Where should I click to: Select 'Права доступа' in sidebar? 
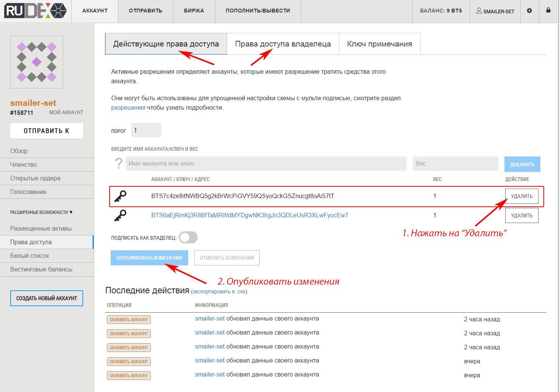click(x=47, y=242)
